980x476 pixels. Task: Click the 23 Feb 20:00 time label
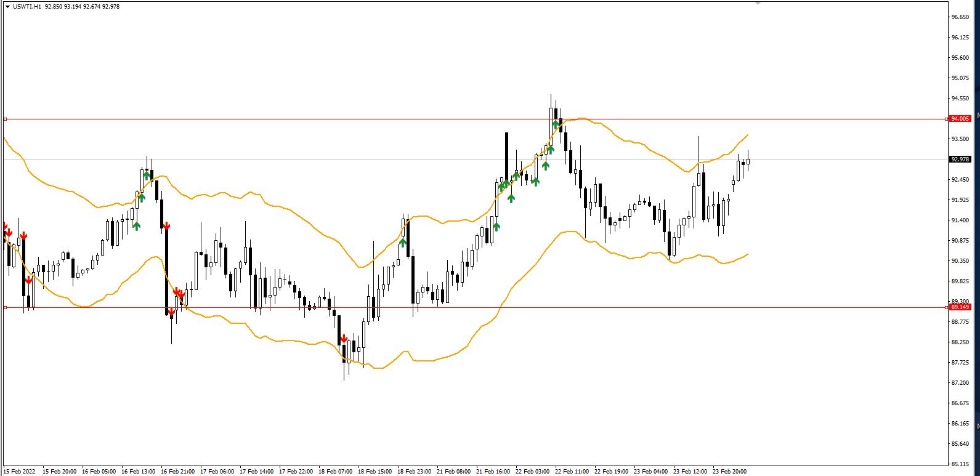(730, 472)
